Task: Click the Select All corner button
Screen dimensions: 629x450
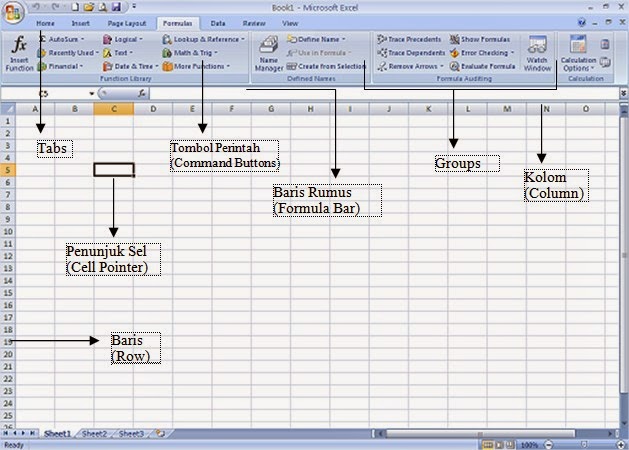Action: [8, 109]
